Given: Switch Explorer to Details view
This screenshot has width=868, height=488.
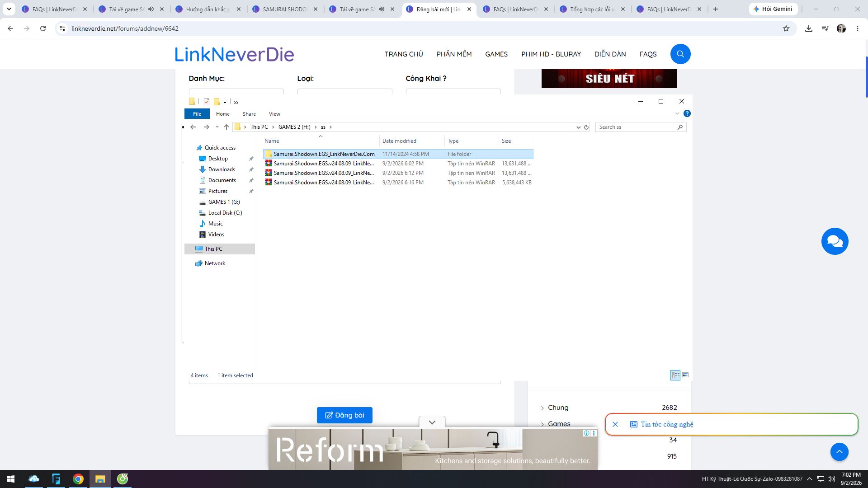Looking at the screenshot, I should pos(675,375).
